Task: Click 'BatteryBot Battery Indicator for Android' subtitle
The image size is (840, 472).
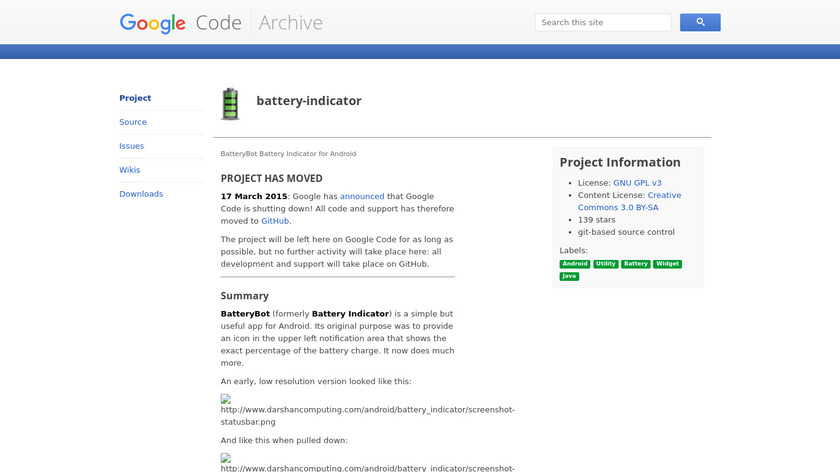Action: coord(288,154)
